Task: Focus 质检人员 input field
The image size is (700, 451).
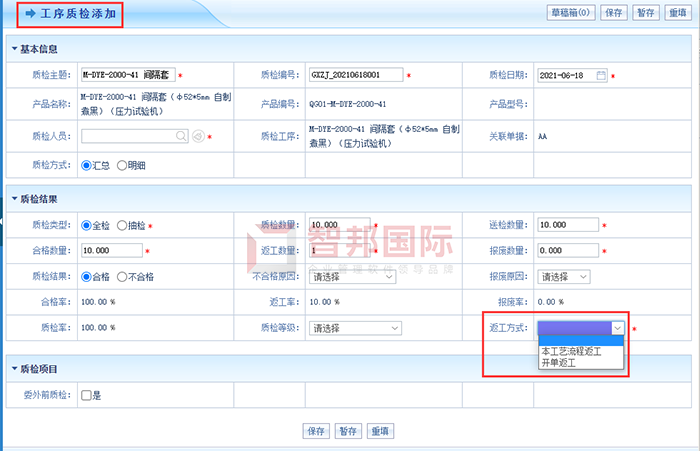Action: [x=134, y=136]
